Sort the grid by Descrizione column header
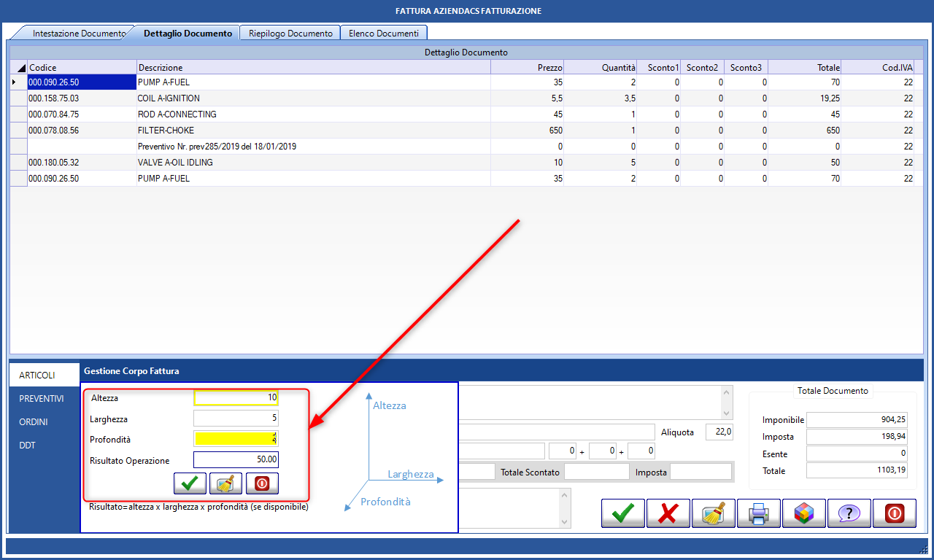Screen dimensions: 934x560 pyautogui.click(x=314, y=67)
